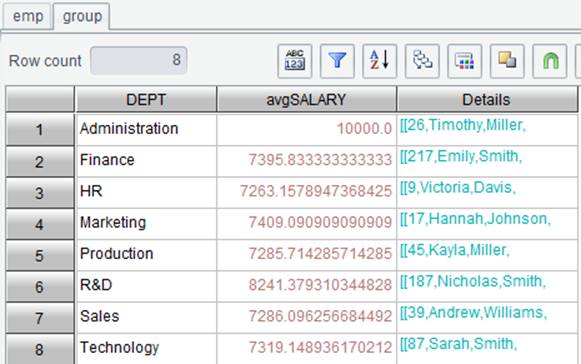This screenshot has width=581, height=364.
Task: Click the R&D cell
Action: click(x=146, y=286)
